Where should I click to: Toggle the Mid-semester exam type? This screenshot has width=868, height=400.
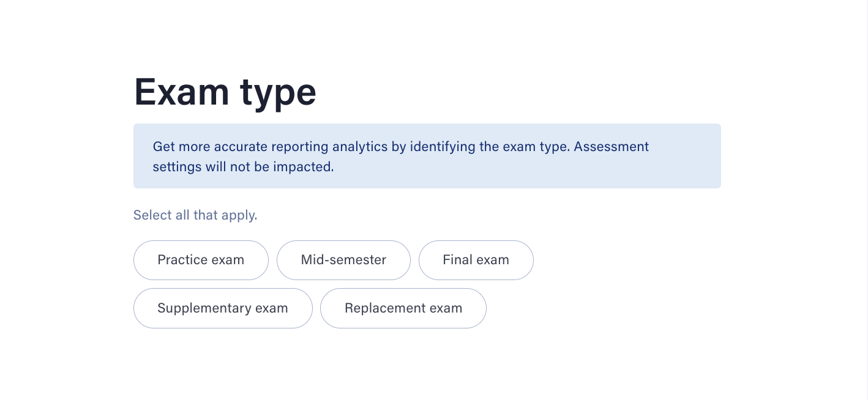pos(343,260)
